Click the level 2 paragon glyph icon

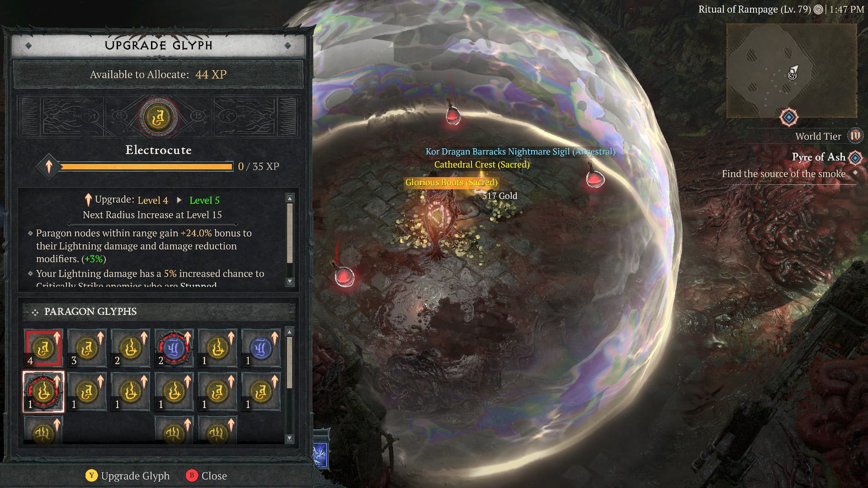[x=131, y=347]
